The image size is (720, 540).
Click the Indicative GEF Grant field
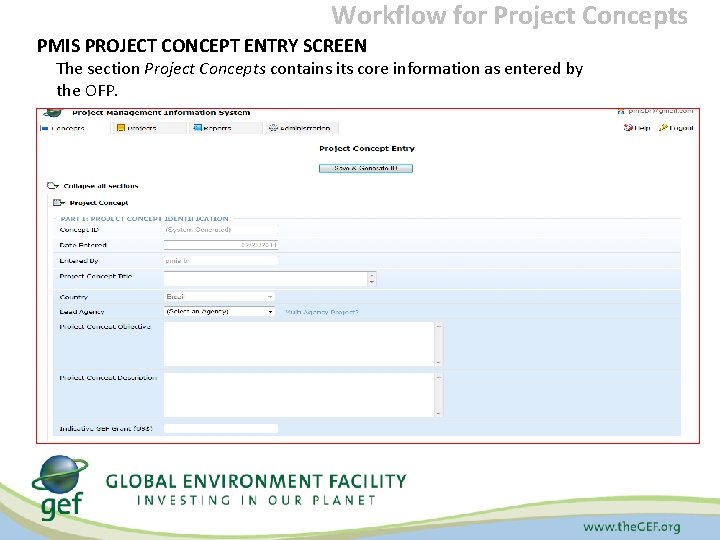coord(220,428)
